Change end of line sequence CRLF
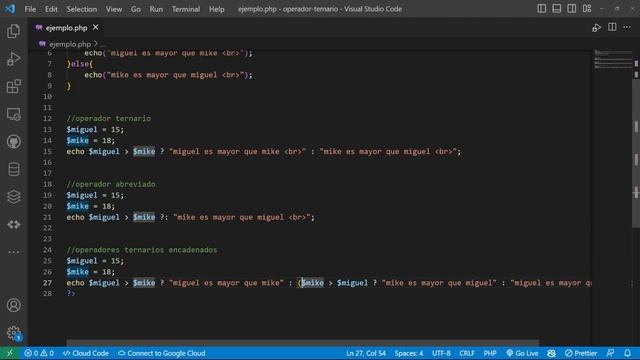640x360 pixels. click(467, 353)
